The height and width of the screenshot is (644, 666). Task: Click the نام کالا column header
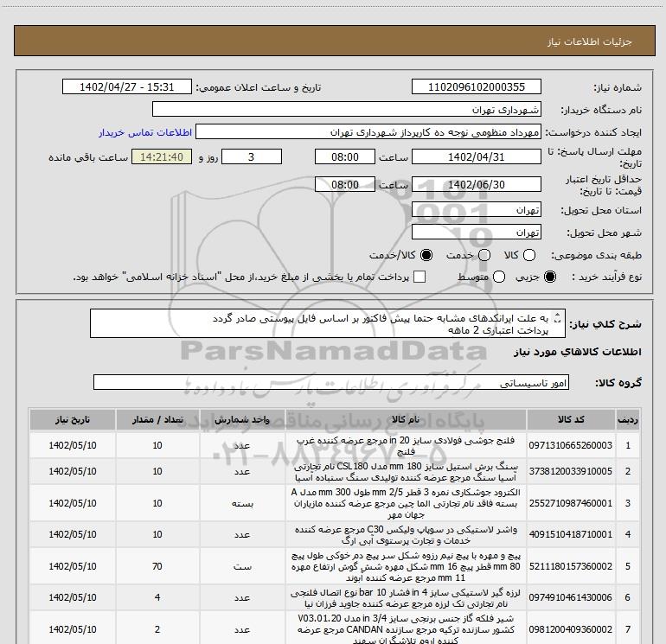click(406, 419)
